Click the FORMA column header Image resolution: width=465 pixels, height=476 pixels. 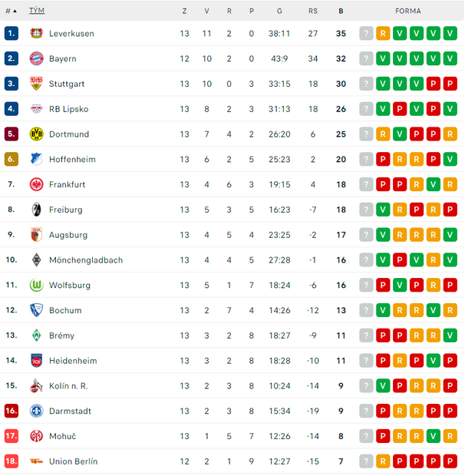(407, 11)
